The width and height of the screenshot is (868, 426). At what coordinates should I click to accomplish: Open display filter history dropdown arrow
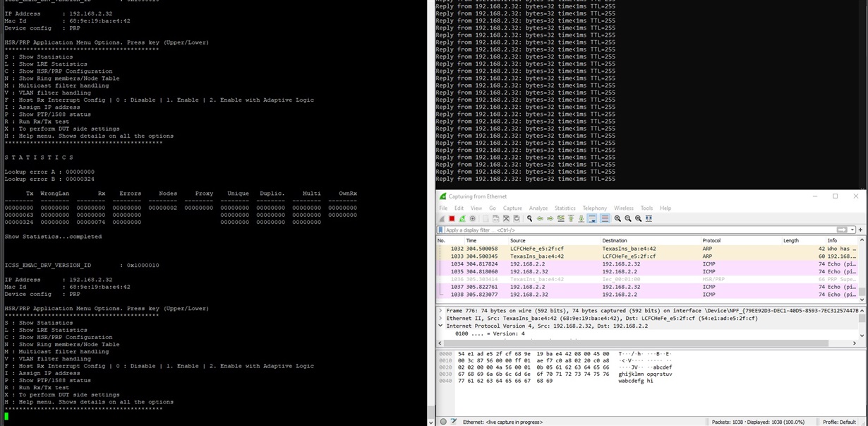click(x=852, y=230)
